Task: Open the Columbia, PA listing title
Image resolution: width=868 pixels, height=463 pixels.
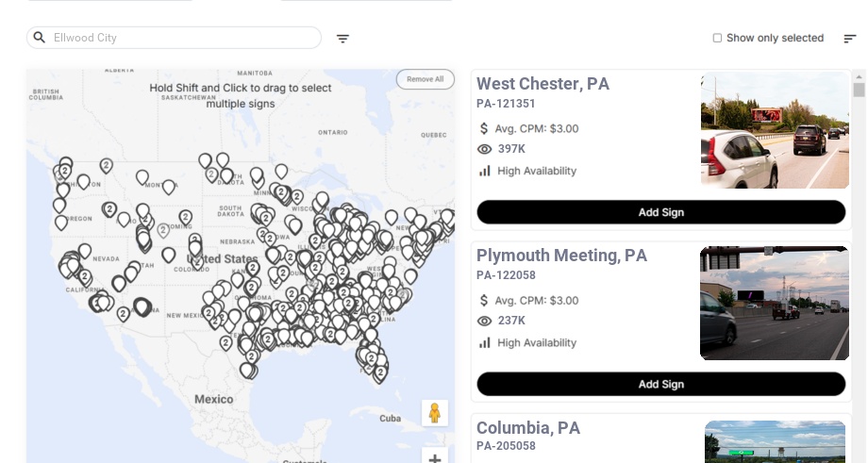Action: [x=528, y=428]
